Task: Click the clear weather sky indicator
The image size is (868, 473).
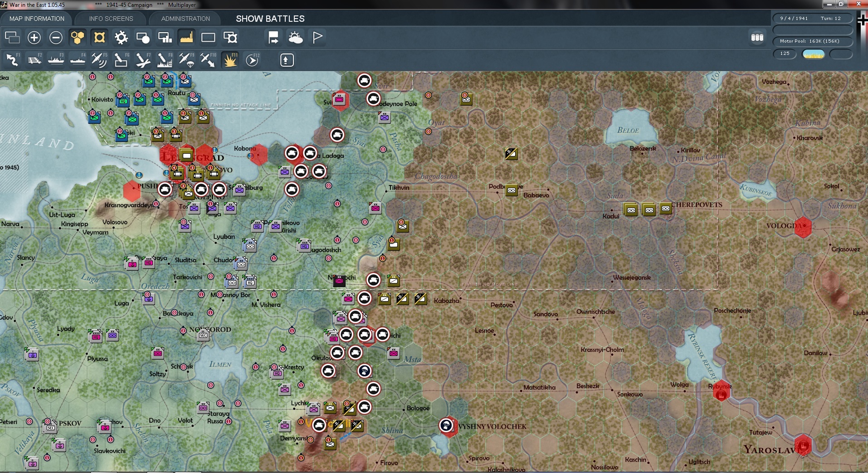Action: click(814, 54)
